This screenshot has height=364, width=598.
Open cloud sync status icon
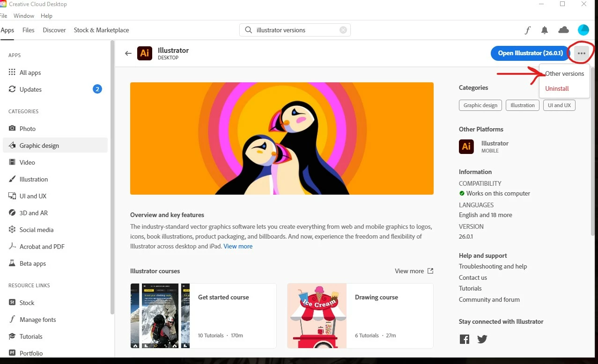tap(564, 30)
